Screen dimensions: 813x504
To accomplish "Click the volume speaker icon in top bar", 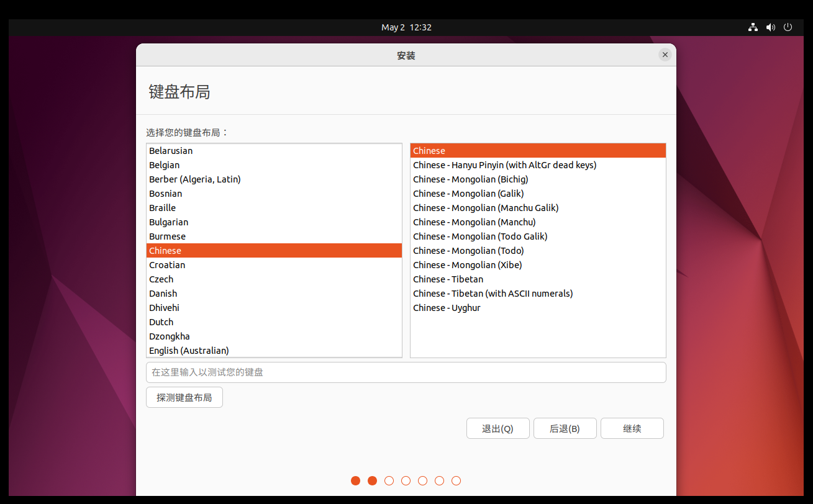I will pyautogui.click(x=771, y=27).
